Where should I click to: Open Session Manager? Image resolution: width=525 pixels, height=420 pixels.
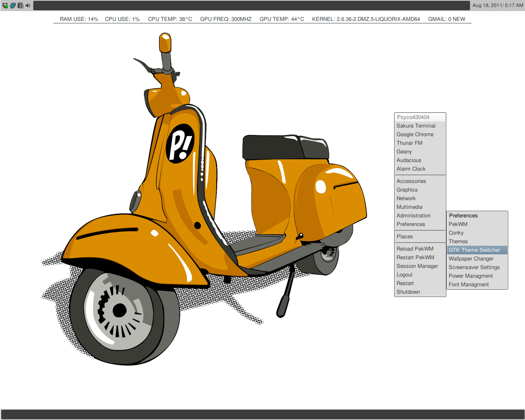tap(420, 266)
